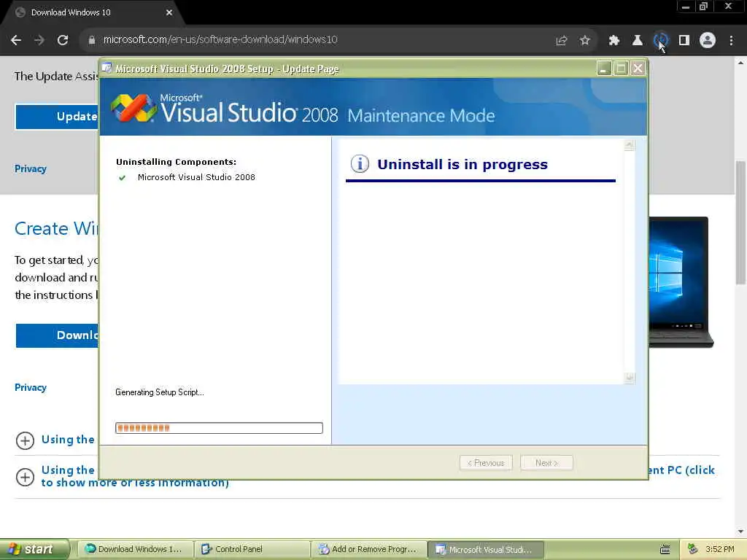Click the Next button in Setup
The height and width of the screenshot is (560, 747).
(546, 463)
